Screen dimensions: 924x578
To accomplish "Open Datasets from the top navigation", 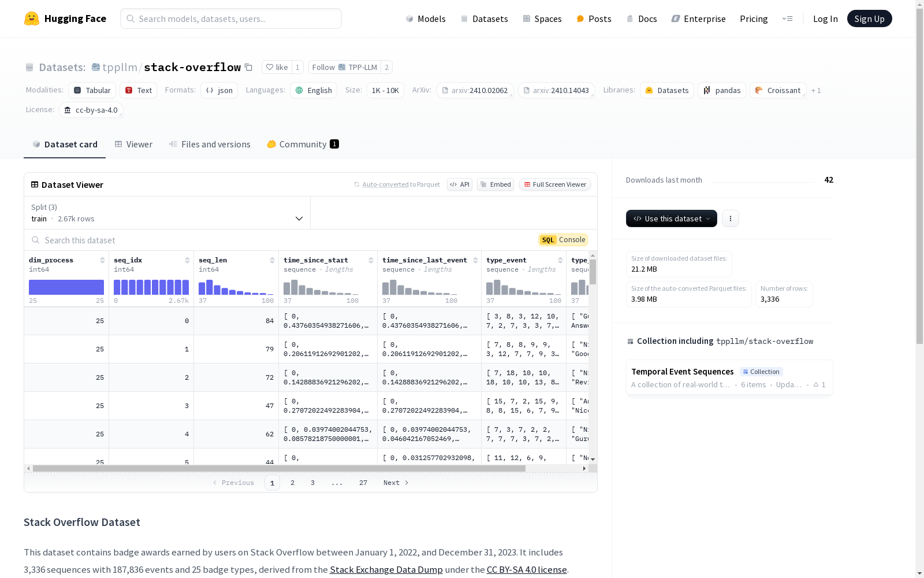I will [484, 18].
